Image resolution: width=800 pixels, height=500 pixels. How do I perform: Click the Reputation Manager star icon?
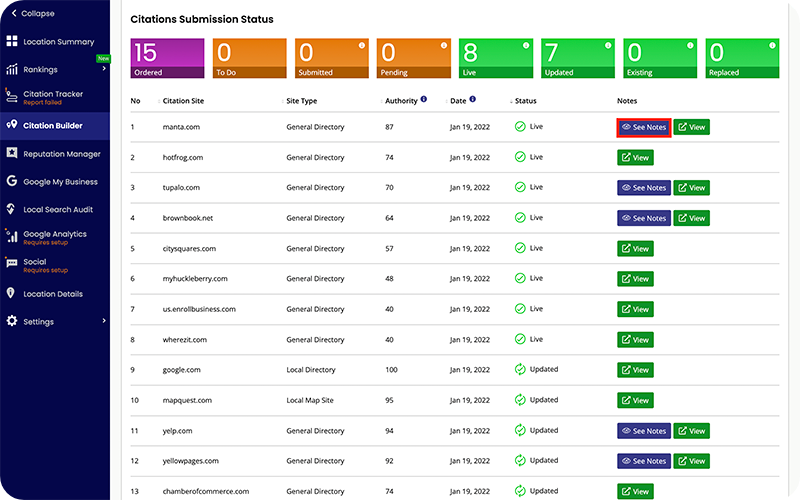click(x=12, y=154)
